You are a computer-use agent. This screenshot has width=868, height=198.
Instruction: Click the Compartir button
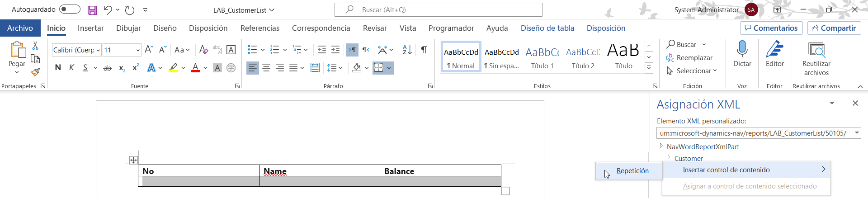coord(834,28)
